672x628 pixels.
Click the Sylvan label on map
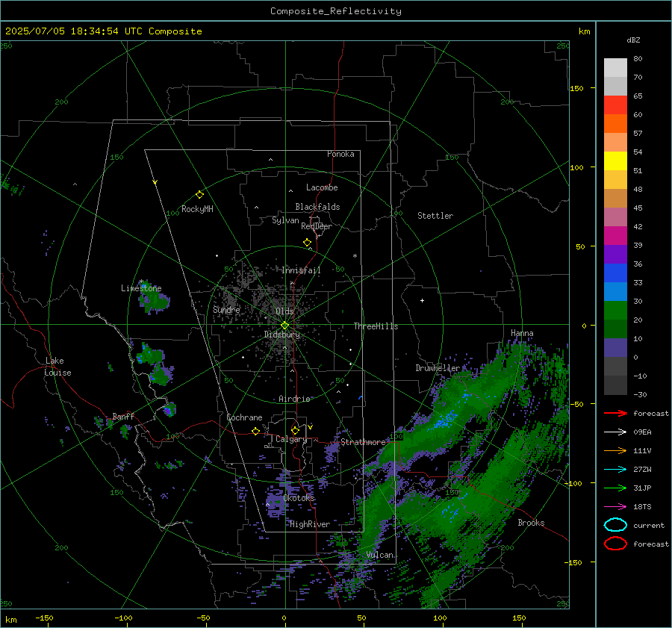(285, 220)
